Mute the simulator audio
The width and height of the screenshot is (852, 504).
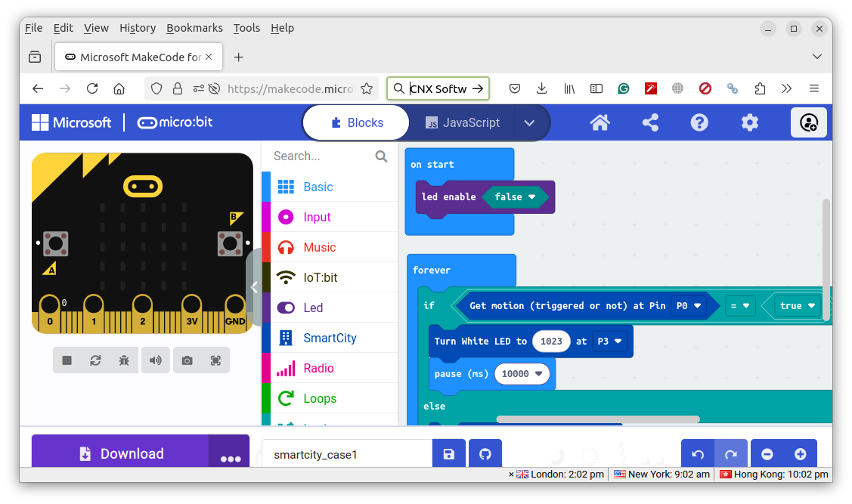(156, 360)
